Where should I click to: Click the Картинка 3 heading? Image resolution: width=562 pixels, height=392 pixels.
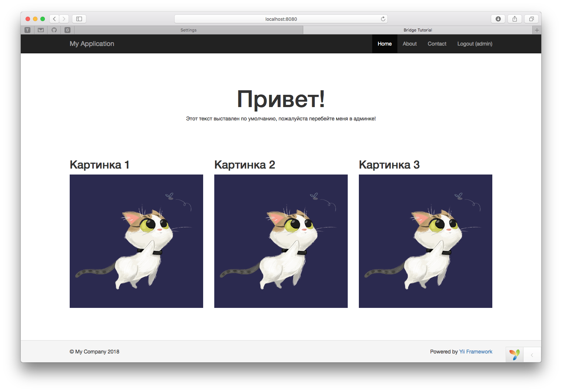389,165
